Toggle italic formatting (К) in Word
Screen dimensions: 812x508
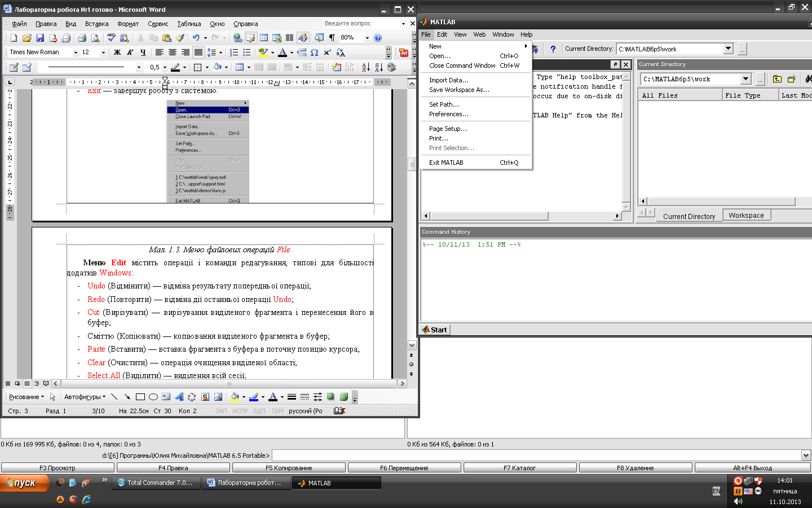[x=130, y=52]
